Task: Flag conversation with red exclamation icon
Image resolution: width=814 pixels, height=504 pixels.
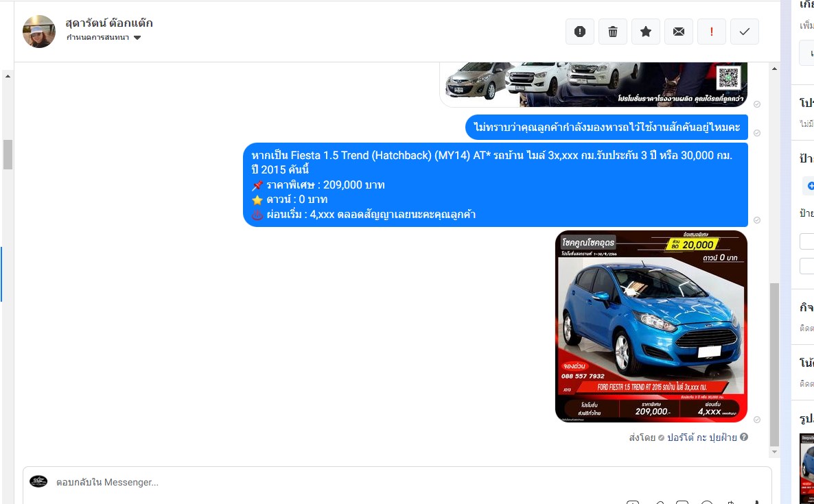Action: pyautogui.click(x=711, y=32)
